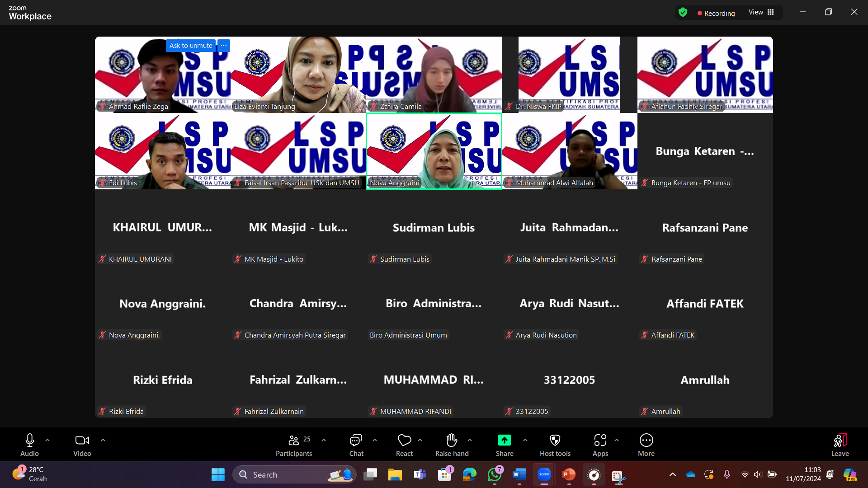This screenshot has height=488, width=868.
Task: Open WhatsApp from the taskbar
Action: [x=495, y=474]
